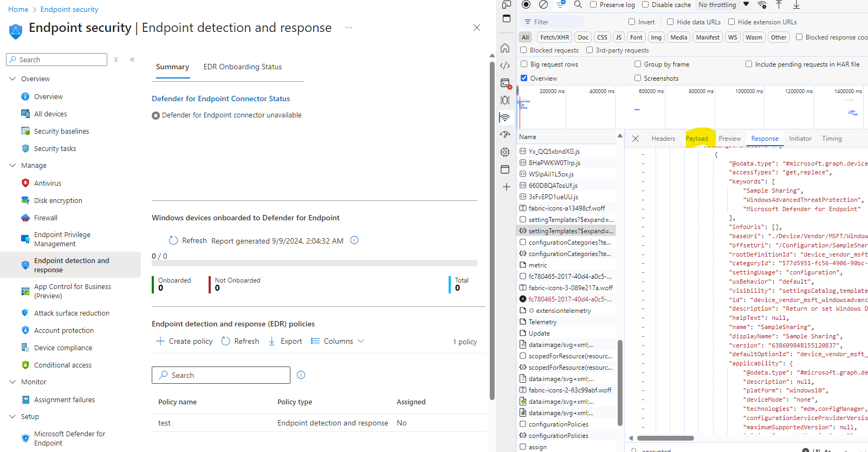The image size is (868, 452).
Task: Enable Group by frame checkbox
Action: pyautogui.click(x=638, y=64)
